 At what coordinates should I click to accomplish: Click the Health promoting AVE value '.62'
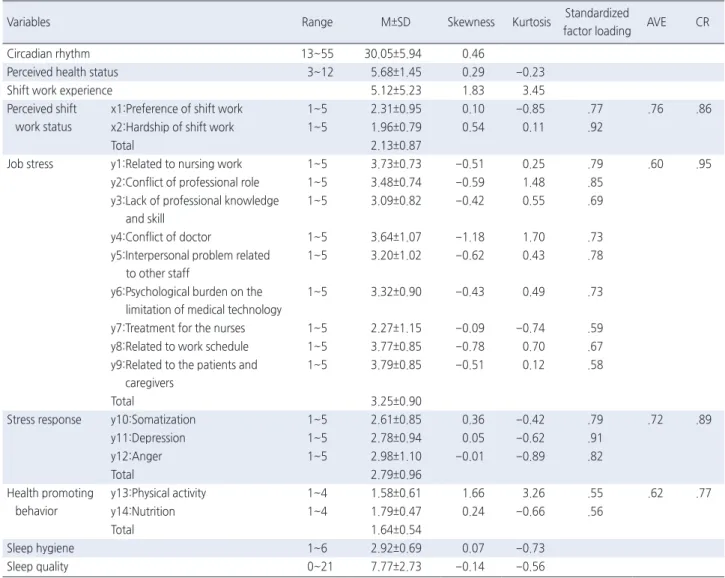[656, 493]
